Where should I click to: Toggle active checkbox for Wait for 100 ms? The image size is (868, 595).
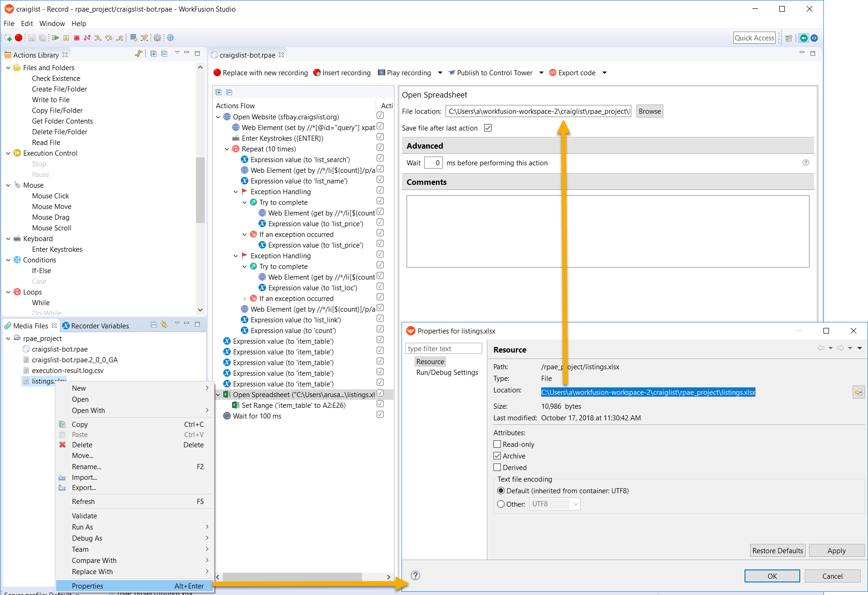tap(380, 414)
